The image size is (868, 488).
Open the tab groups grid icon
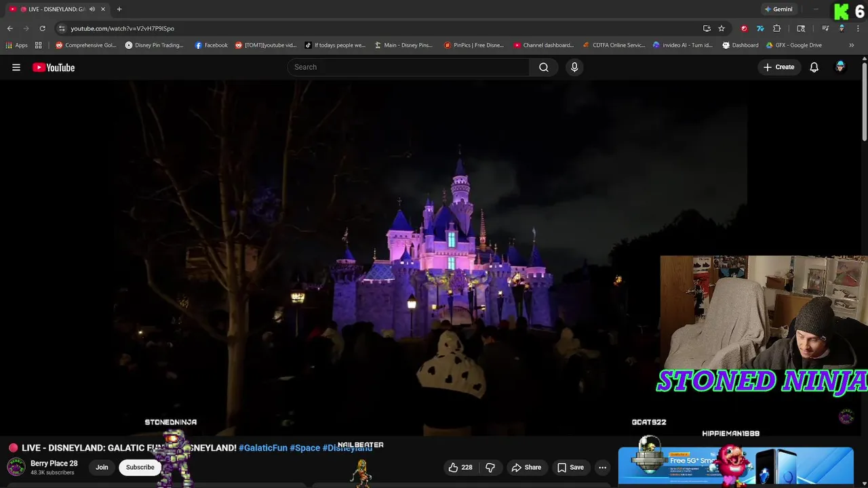coord(39,45)
